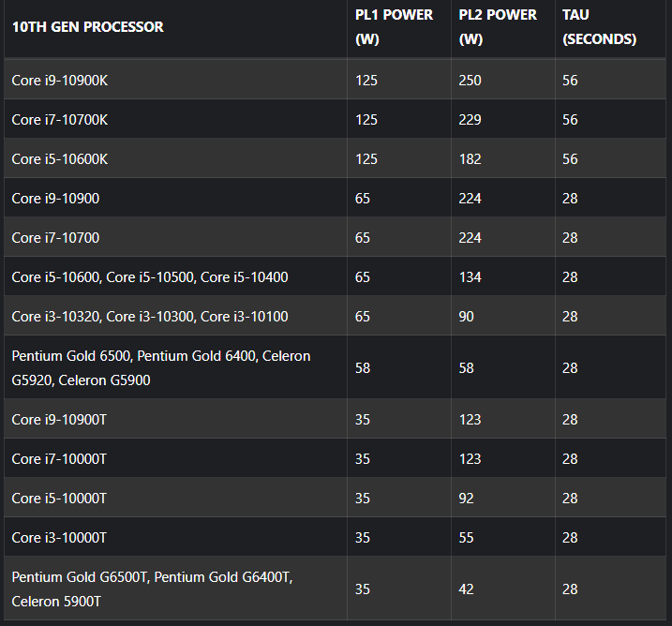Viewport: 672px width, 626px height.
Task: Select the Core i3-10000T row label
Action: [59, 538]
